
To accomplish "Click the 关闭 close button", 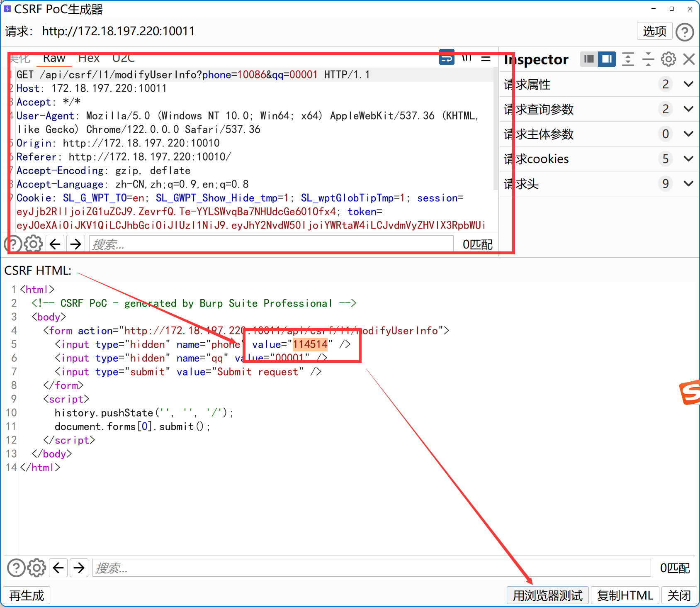I will coord(679,595).
